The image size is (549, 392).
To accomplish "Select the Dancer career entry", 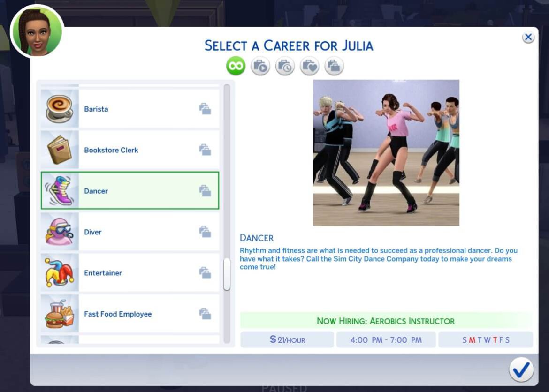I will pos(129,190).
